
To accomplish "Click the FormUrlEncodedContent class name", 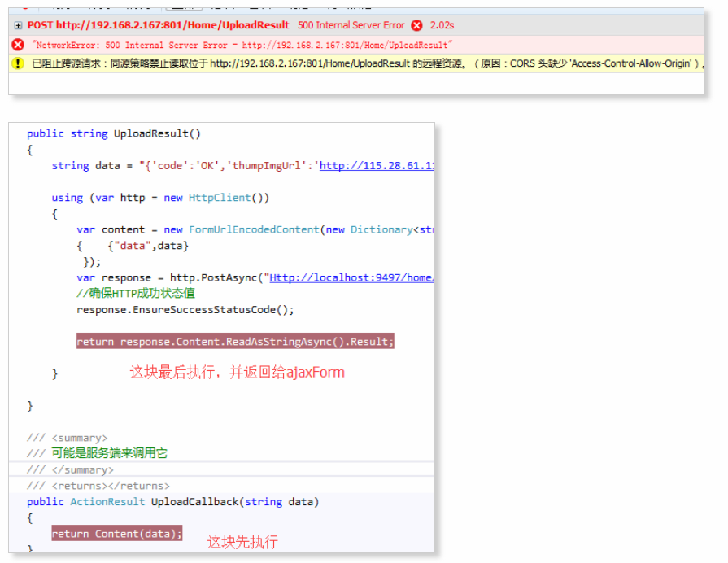I will [x=254, y=230].
